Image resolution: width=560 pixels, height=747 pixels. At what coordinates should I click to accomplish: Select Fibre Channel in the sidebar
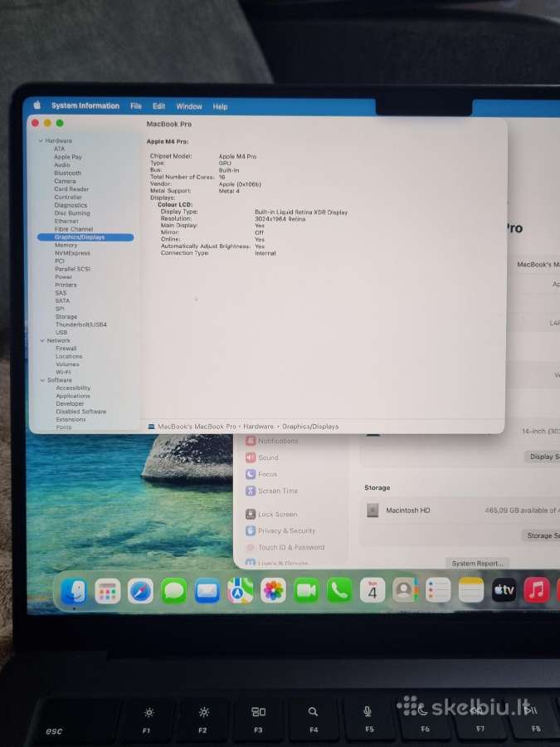coord(74,229)
